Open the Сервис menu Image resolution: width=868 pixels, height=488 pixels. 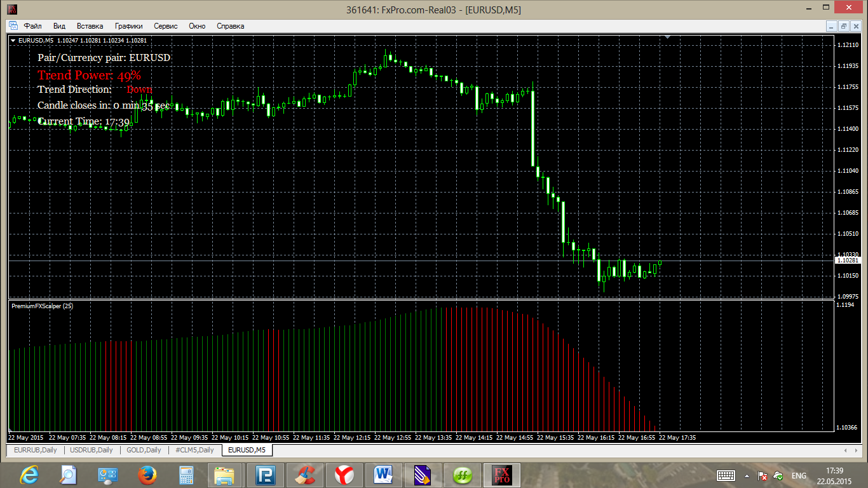(166, 26)
